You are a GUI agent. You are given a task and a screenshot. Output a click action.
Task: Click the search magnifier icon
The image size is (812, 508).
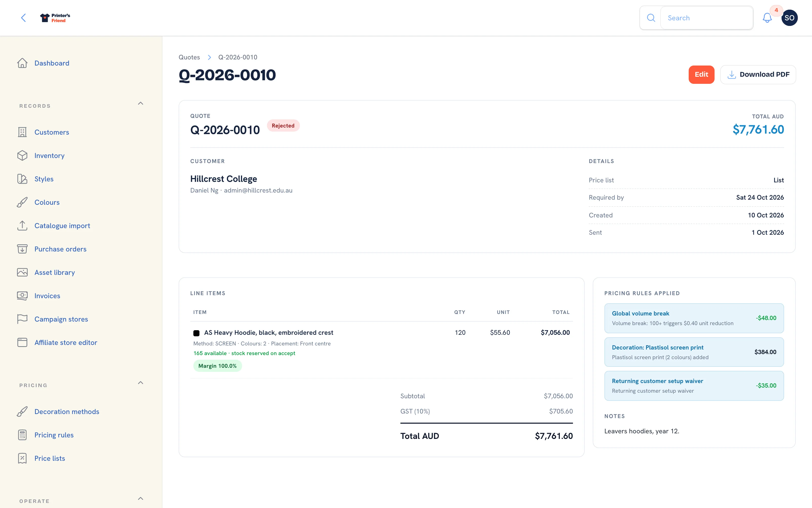point(651,18)
